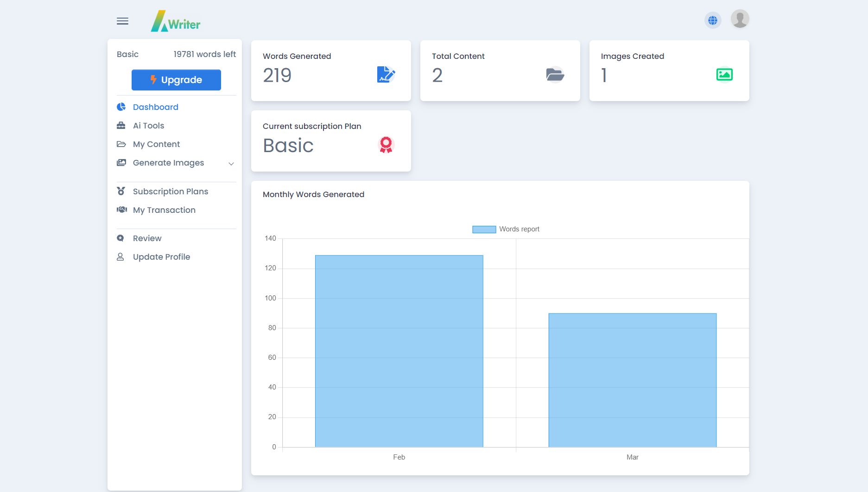Image resolution: width=868 pixels, height=492 pixels.
Task: Open Generate Images submenu
Action: 168,163
